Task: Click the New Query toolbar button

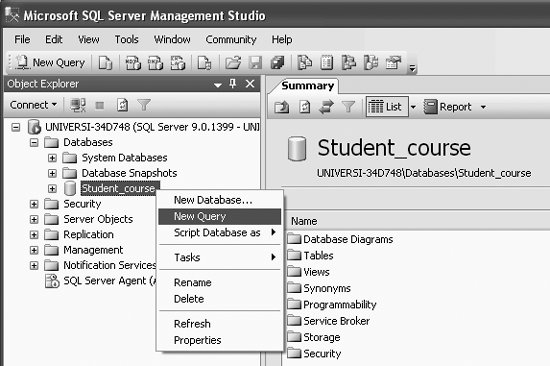Action: pyautogui.click(x=51, y=63)
